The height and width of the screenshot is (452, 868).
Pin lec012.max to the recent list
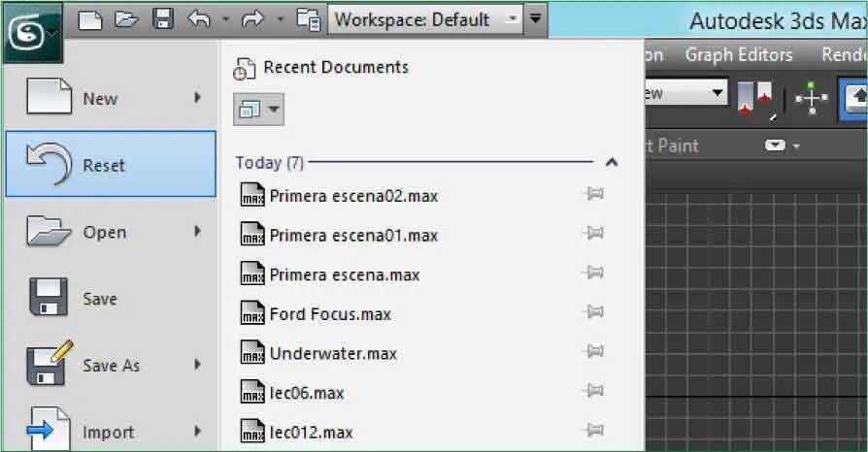point(593,431)
